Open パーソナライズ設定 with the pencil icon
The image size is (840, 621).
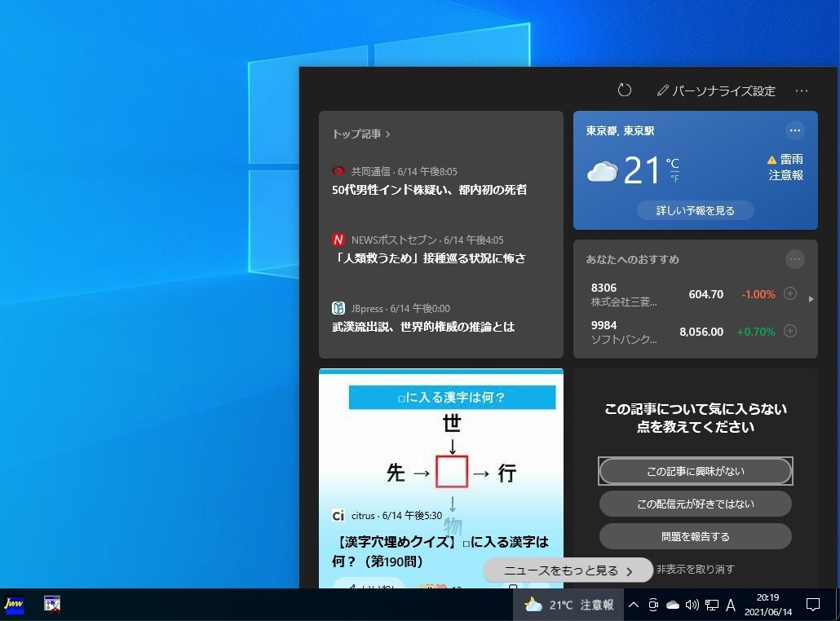pos(716,90)
